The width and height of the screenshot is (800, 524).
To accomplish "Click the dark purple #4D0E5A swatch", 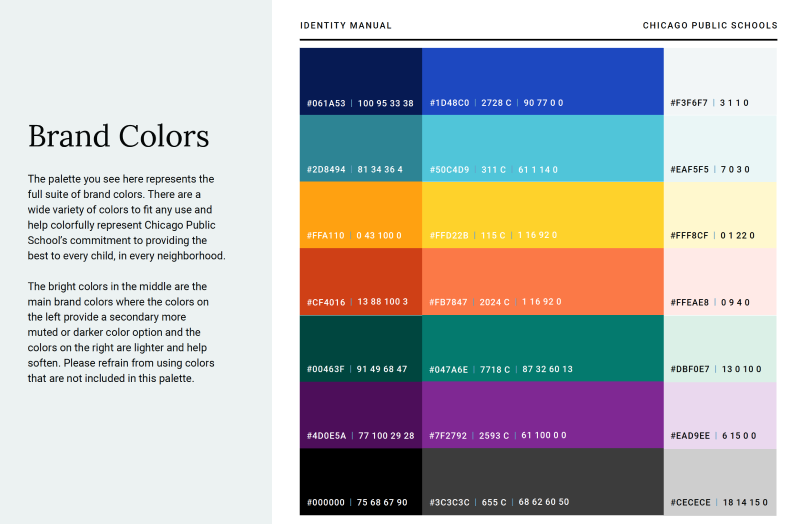I will [x=360, y=414].
